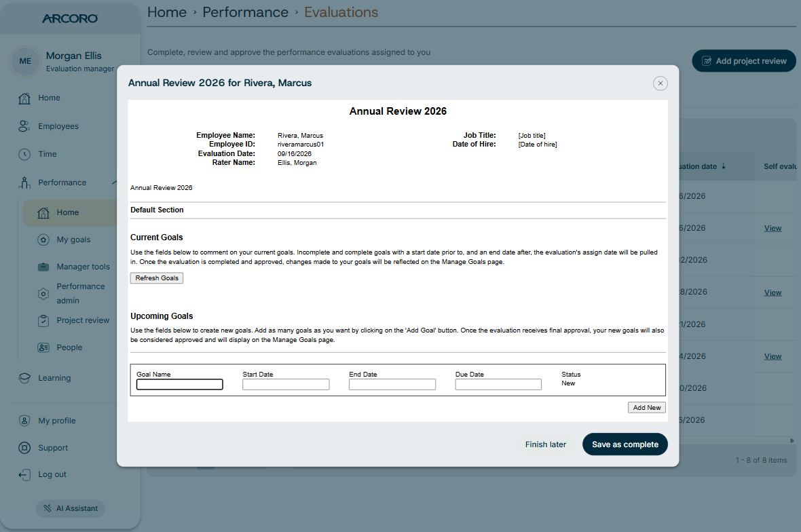Click the End Date field

pos(392,385)
